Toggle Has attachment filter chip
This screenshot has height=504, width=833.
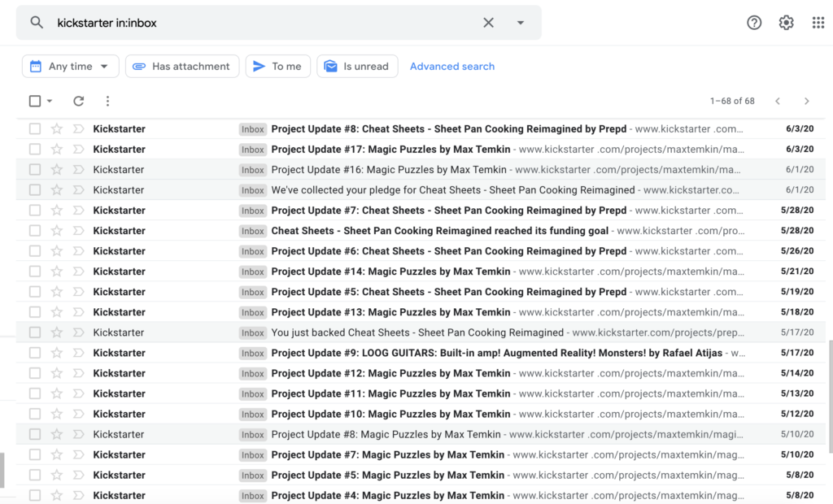182,67
